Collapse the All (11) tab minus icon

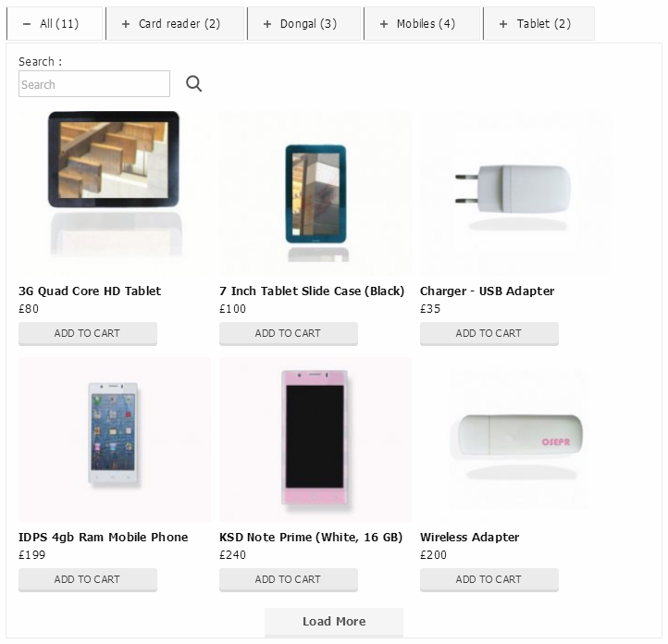pyautogui.click(x=27, y=24)
